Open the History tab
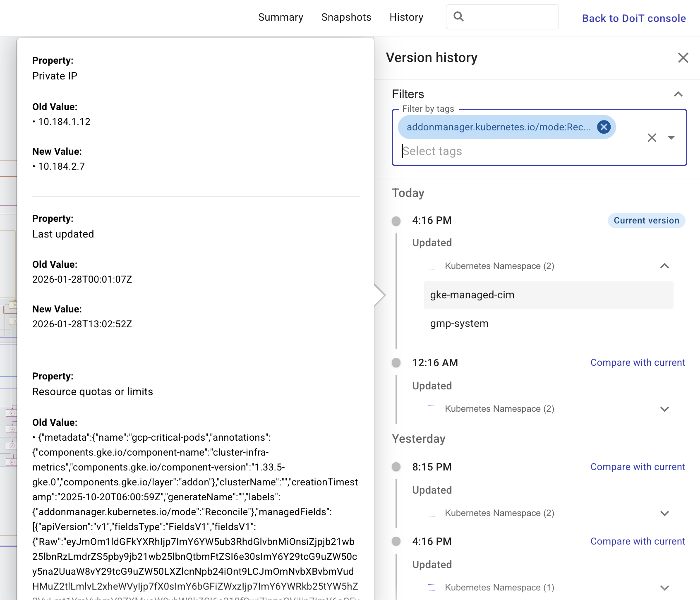This screenshot has width=700, height=600. coord(406,17)
